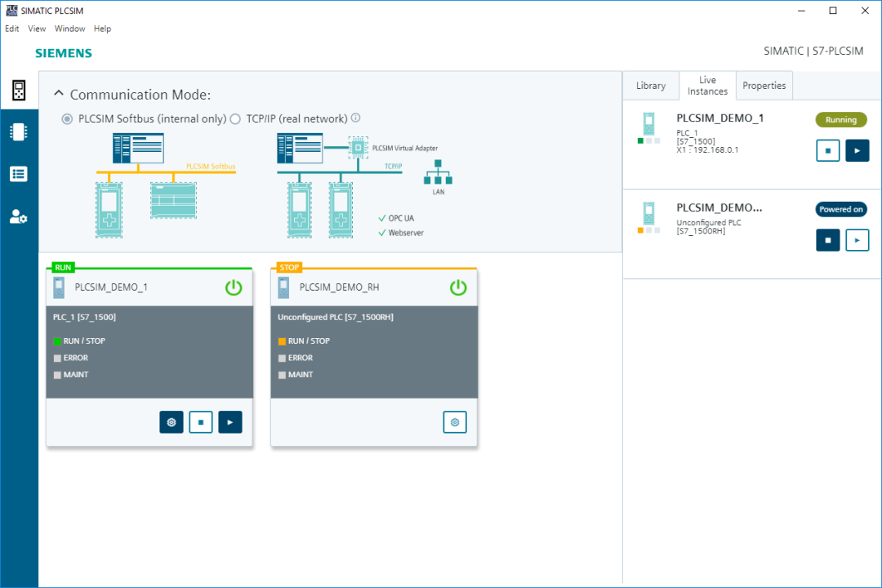Collapse the Communication Mode section
The image size is (882, 588).
click(x=59, y=93)
